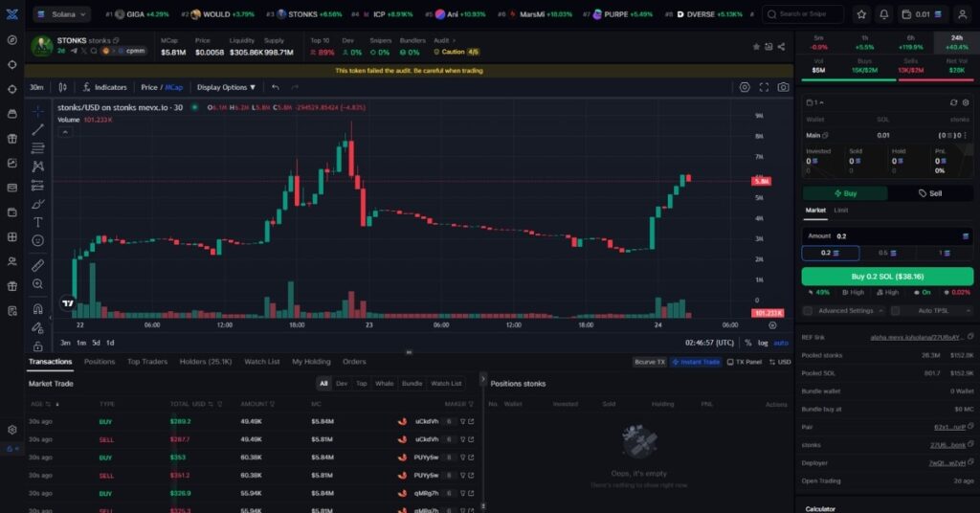Toggle the Advanced Settings checkbox
Viewport: 980px width, 513px height.
point(808,310)
